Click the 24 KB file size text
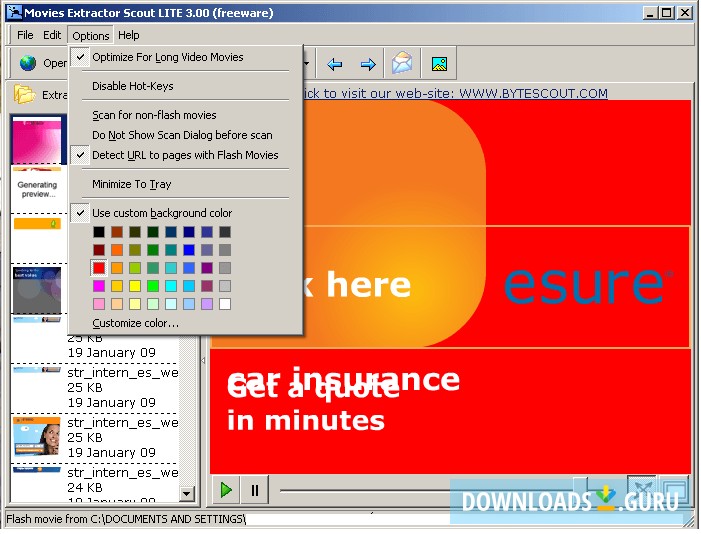The width and height of the screenshot is (701, 534). click(85, 487)
